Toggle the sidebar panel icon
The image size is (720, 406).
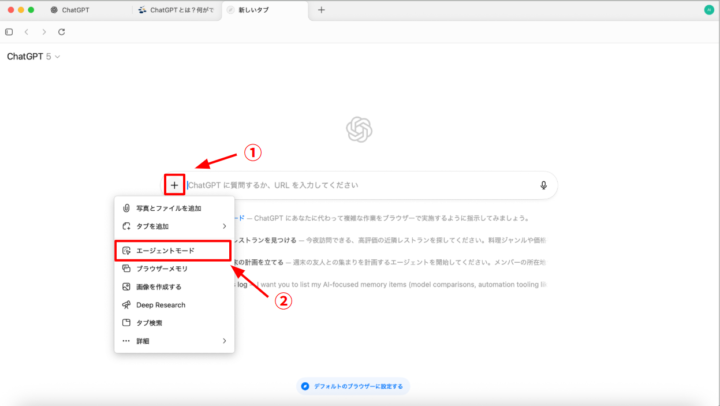click(x=10, y=32)
